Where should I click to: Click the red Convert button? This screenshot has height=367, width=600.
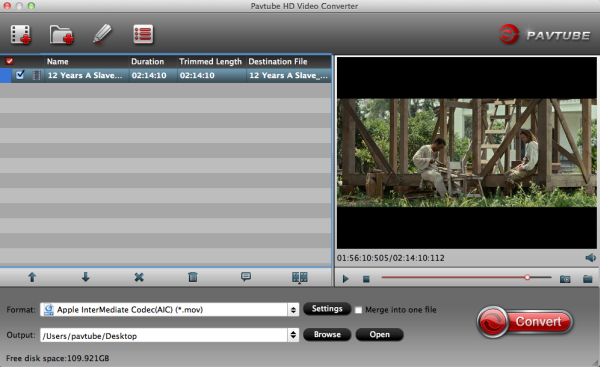tap(525, 322)
